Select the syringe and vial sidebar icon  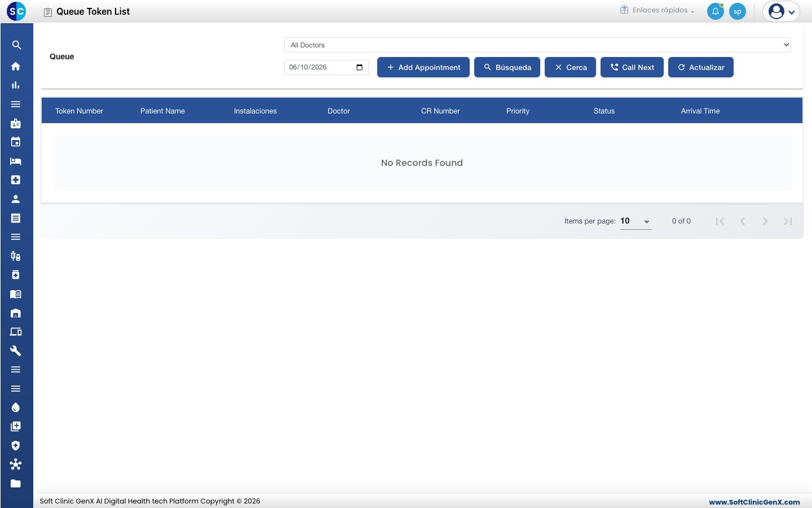click(16, 256)
